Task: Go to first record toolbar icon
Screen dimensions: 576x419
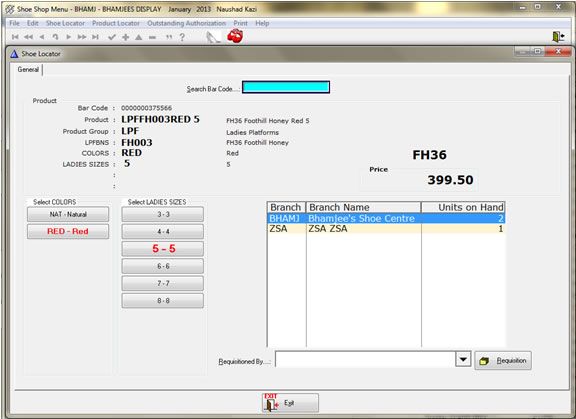Action: pyautogui.click(x=15, y=37)
